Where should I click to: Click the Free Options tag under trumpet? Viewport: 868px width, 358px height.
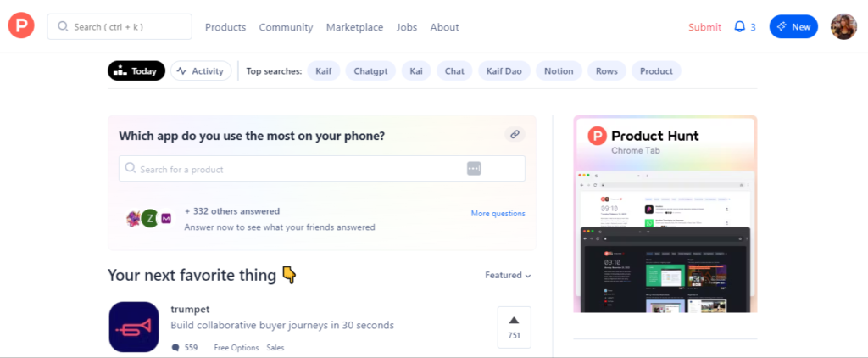click(236, 348)
